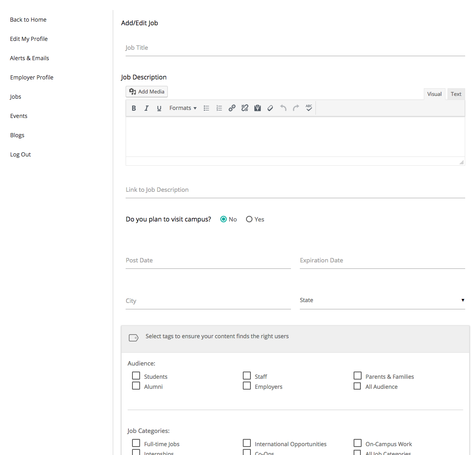The width and height of the screenshot is (476, 455).
Task: Click the Add Media button
Action: (x=147, y=91)
